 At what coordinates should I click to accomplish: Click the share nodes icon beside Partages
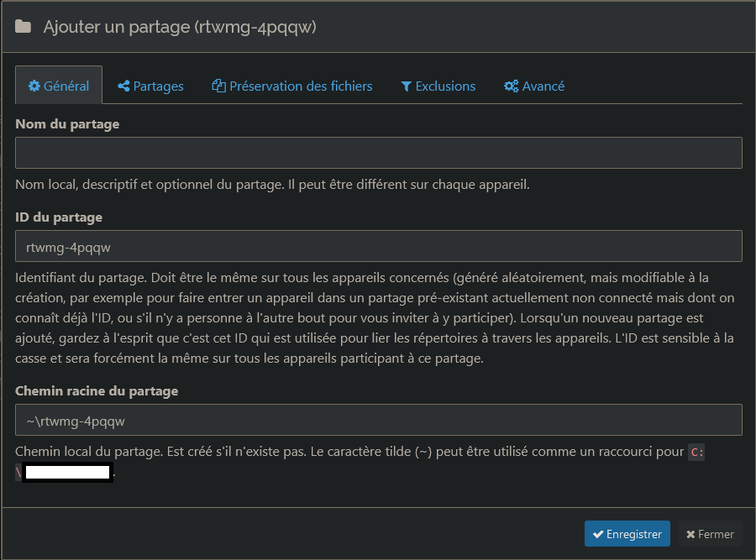point(123,86)
